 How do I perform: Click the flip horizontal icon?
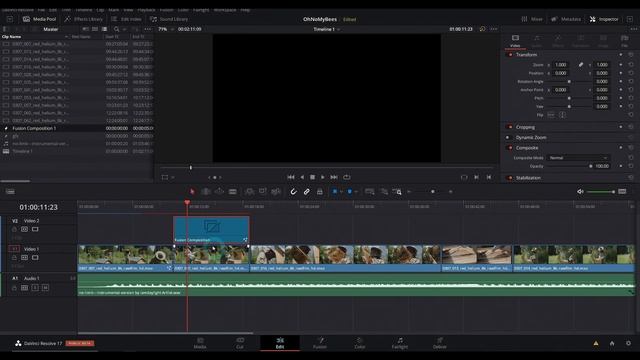point(551,115)
